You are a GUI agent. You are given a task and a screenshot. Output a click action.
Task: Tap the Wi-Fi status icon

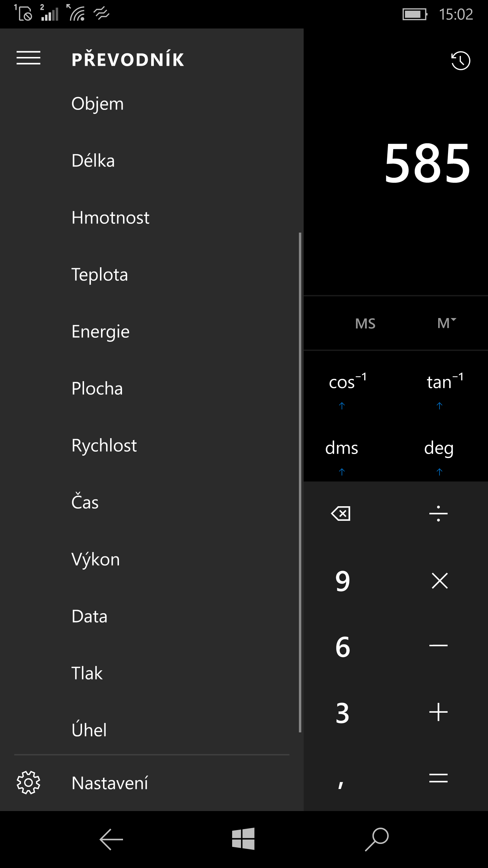[76, 13]
